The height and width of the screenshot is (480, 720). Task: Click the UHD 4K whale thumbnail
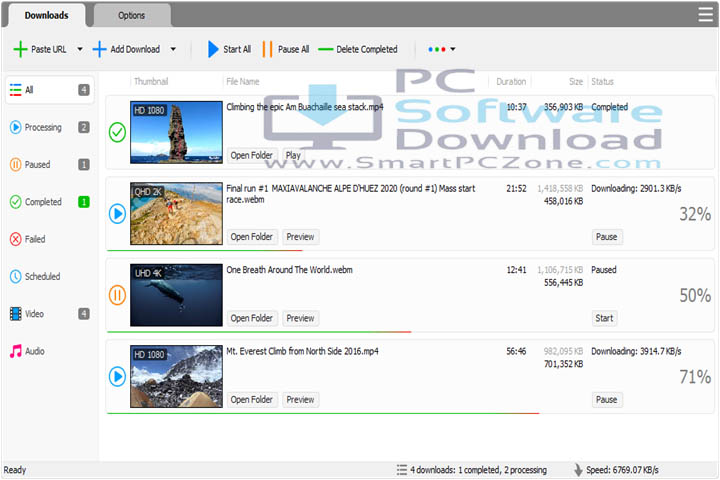(176, 295)
